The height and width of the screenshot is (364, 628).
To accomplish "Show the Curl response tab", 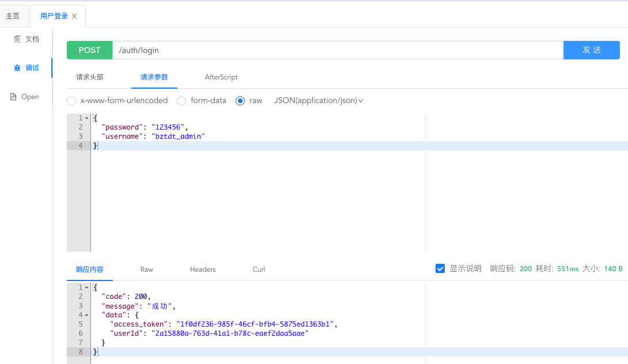I will pyautogui.click(x=259, y=270).
